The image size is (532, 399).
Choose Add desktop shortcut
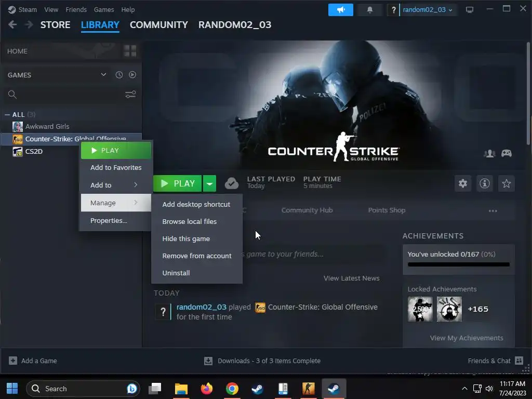pyautogui.click(x=196, y=204)
